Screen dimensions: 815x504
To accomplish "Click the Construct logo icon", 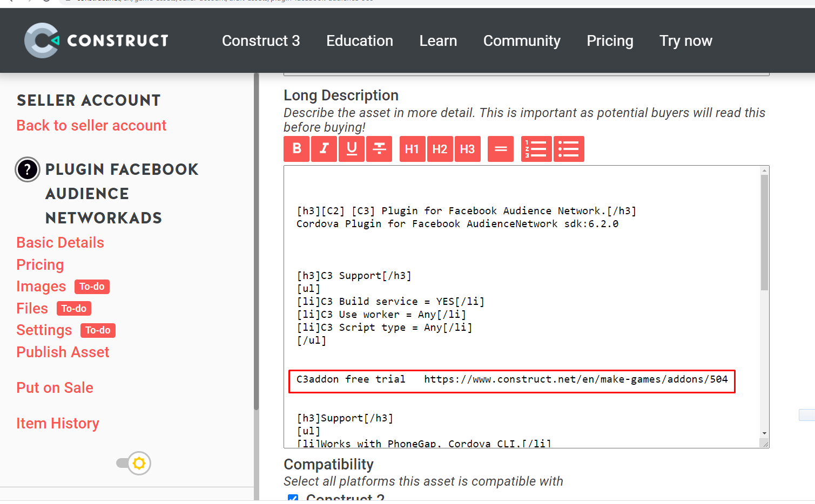I will point(42,40).
